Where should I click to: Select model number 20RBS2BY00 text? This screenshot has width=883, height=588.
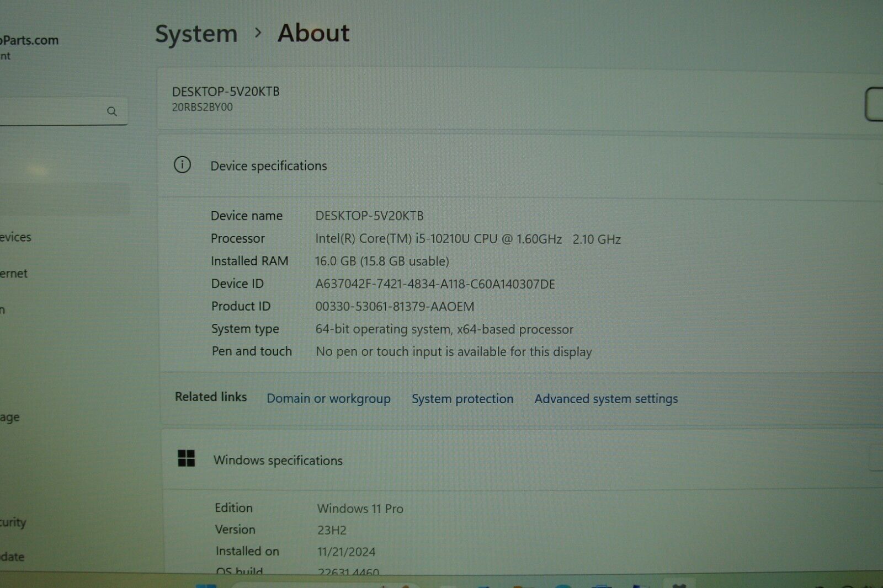click(203, 107)
